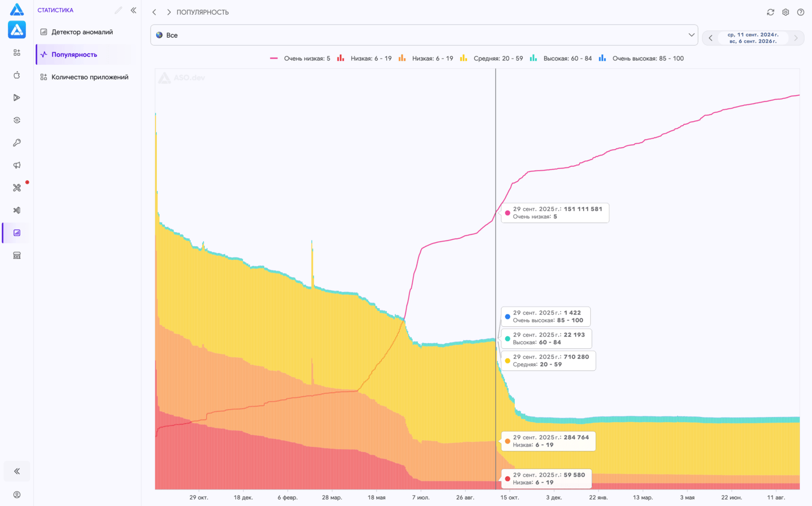This screenshot has width=812, height=506.
Task: Collapse sidebar panel with double chevron
Action: pos(134,10)
